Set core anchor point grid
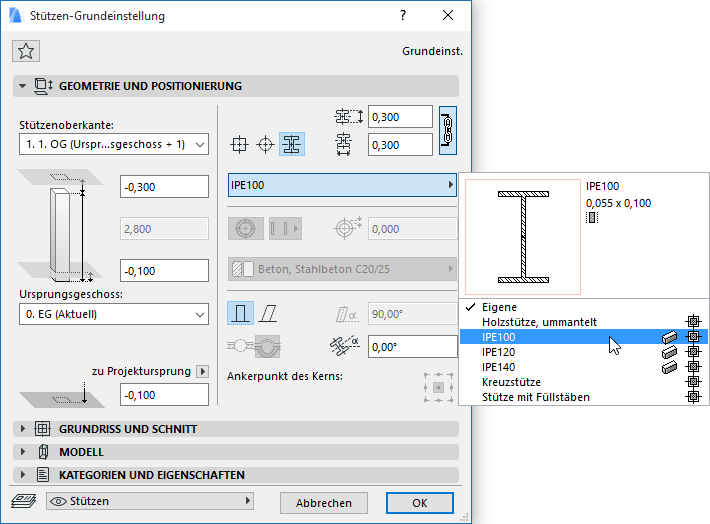 pos(438,387)
